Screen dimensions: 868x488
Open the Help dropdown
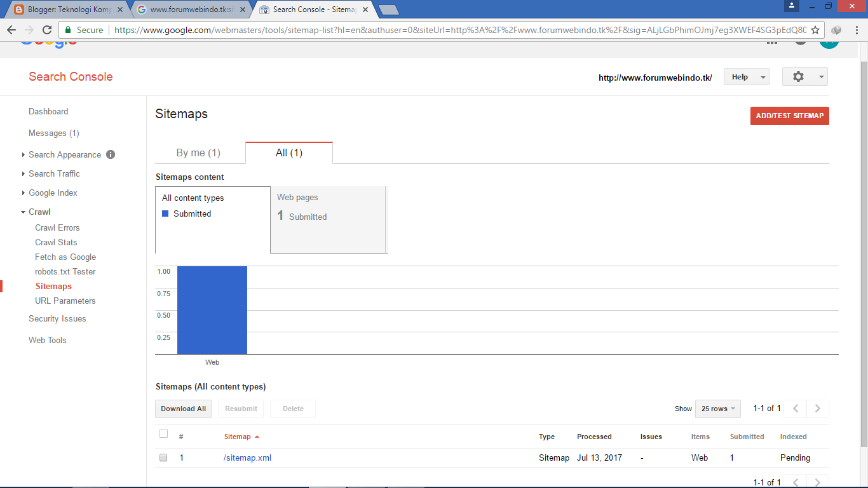[x=747, y=77]
